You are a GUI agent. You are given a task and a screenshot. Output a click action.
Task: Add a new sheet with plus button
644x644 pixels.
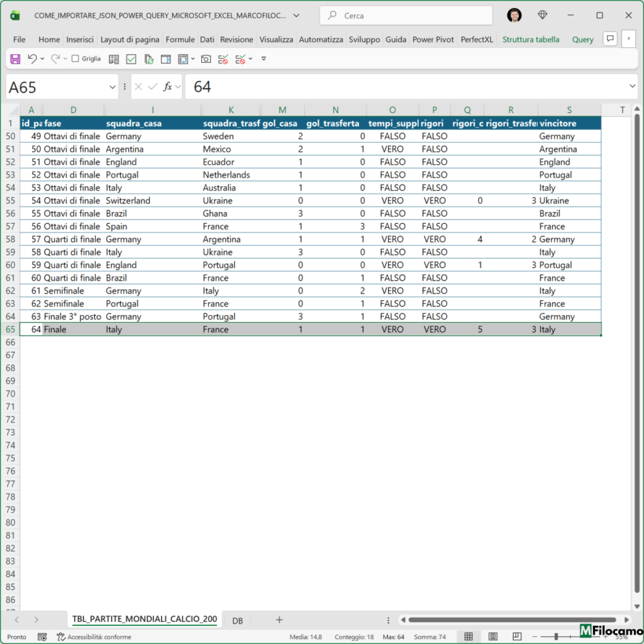[x=279, y=619]
